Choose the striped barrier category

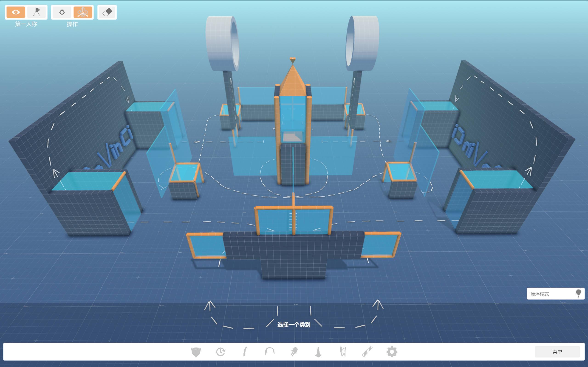367,351
